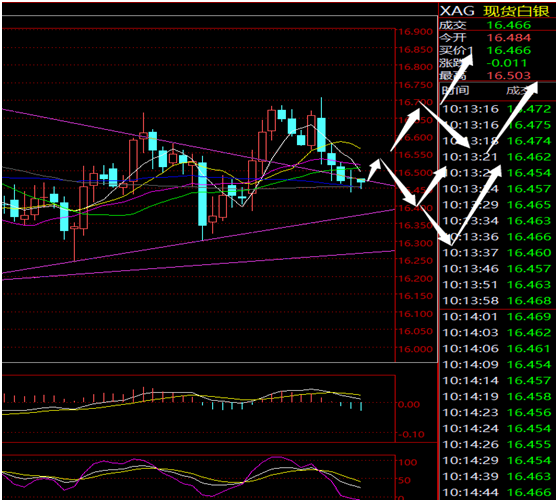Screen dimensions: 558x502
Task: Click the 10:14:01 tick time
Action: coord(470,317)
